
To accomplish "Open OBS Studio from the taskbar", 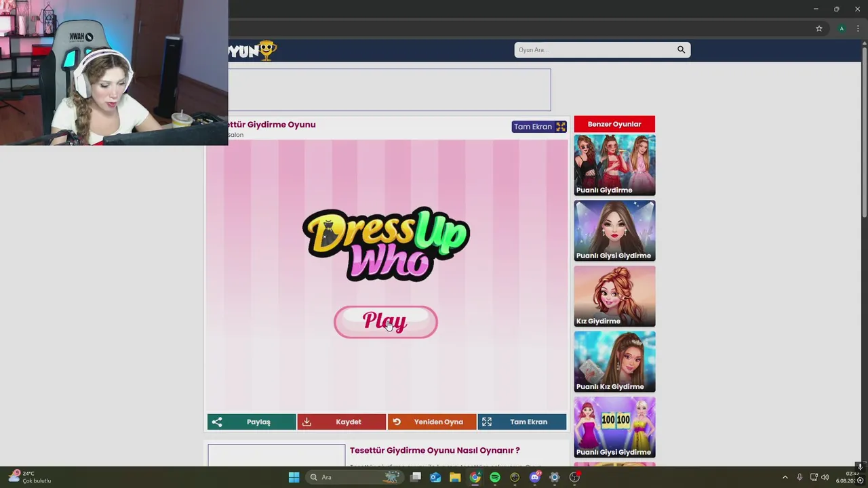I will point(574,477).
